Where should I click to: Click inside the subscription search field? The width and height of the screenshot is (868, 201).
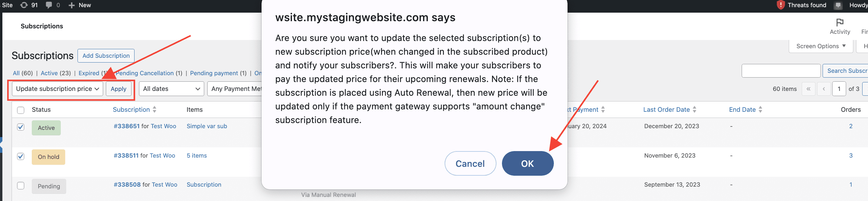(781, 71)
